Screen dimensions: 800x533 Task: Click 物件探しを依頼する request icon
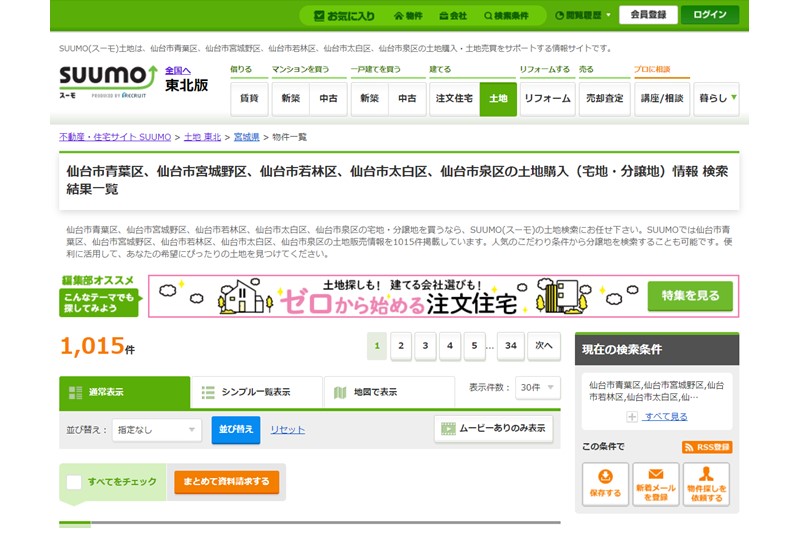pos(706,484)
